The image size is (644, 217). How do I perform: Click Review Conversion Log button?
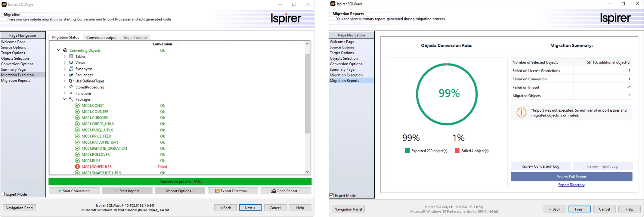(x=540, y=166)
